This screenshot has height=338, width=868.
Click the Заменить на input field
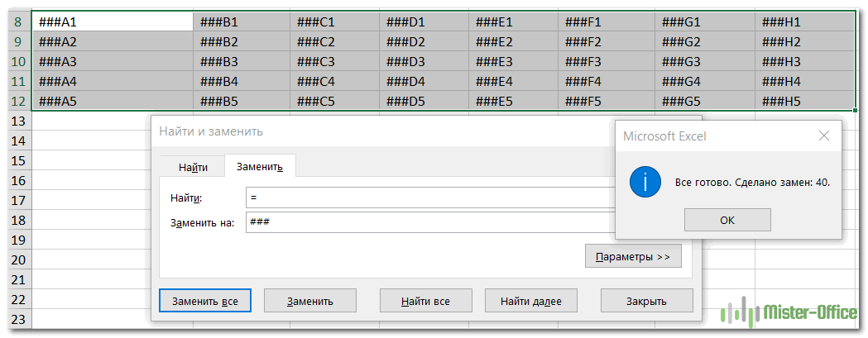pos(430,222)
